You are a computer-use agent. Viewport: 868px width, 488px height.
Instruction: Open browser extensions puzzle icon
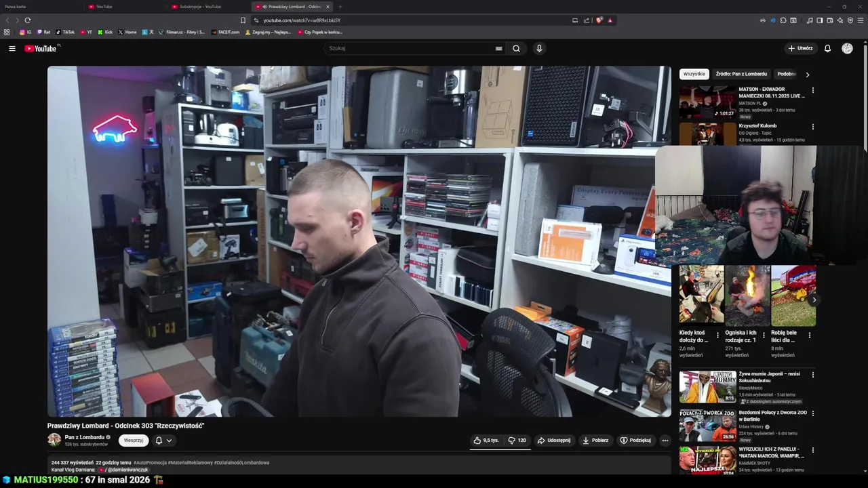coord(783,20)
